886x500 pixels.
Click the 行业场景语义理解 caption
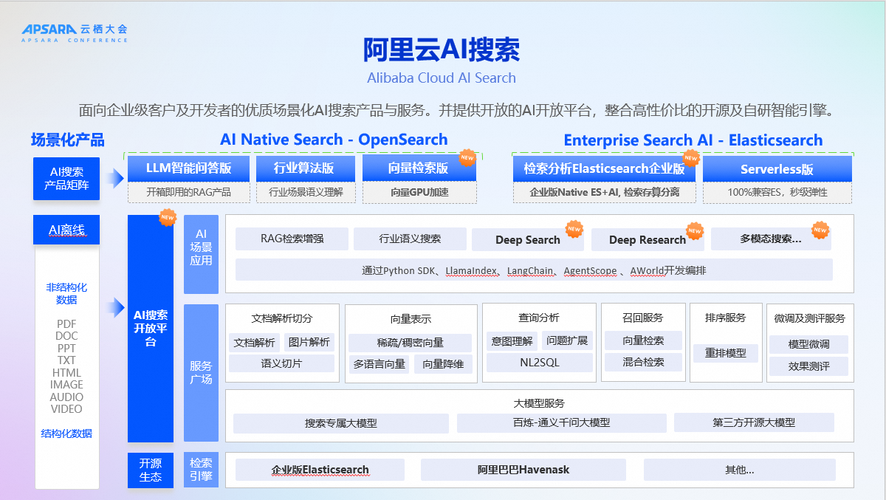click(306, 192)
